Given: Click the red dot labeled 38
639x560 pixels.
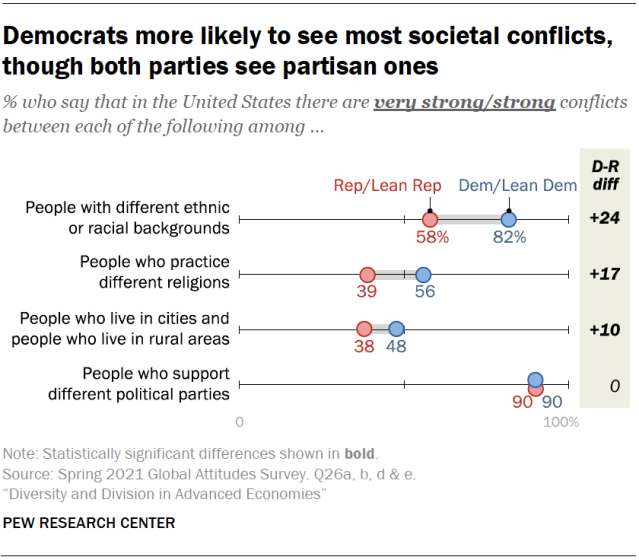Looking at the screenshot, I should [x=364, y=329].
